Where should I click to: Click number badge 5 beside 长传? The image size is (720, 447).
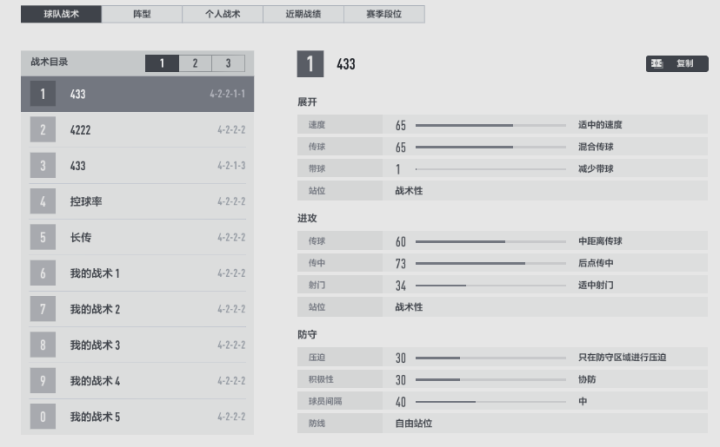pyautogui.click(x=42, y=238)
